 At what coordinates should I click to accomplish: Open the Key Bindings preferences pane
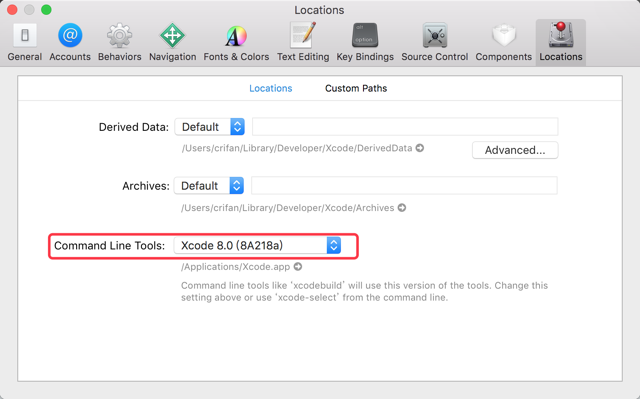click(x=365, y=42)
